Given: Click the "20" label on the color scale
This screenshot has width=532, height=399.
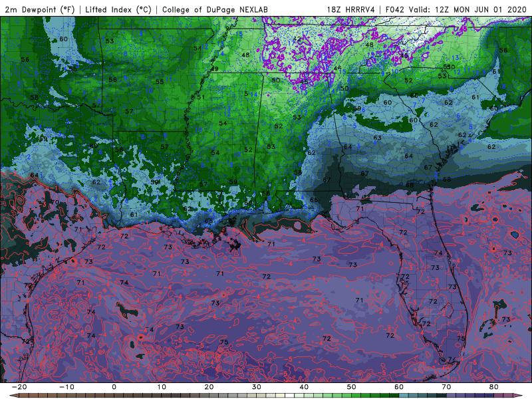Looking at the screenshot, I should click(x=209, y=387).
